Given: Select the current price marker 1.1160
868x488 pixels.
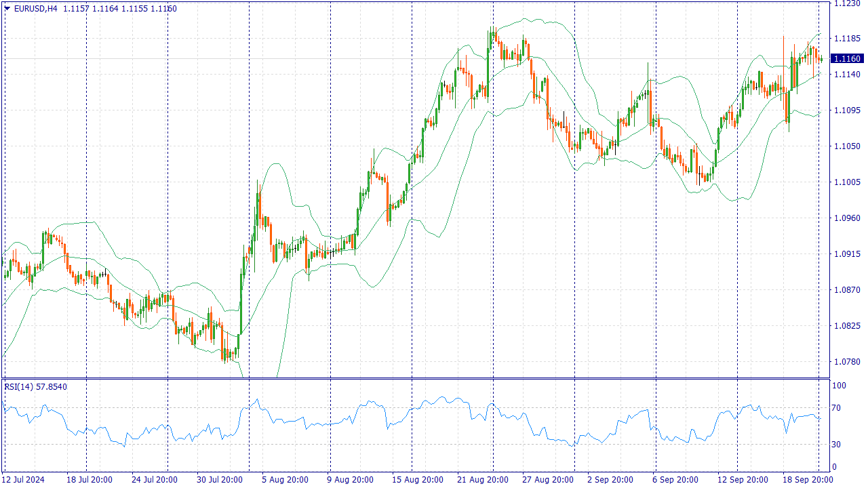Looking at the screenshot, I should point(848,59).
